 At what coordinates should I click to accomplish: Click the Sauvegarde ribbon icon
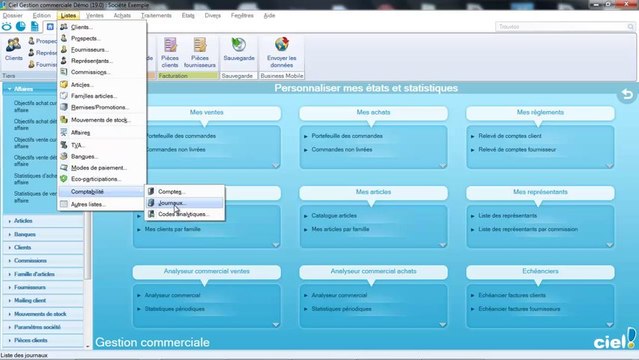point(239,44)
